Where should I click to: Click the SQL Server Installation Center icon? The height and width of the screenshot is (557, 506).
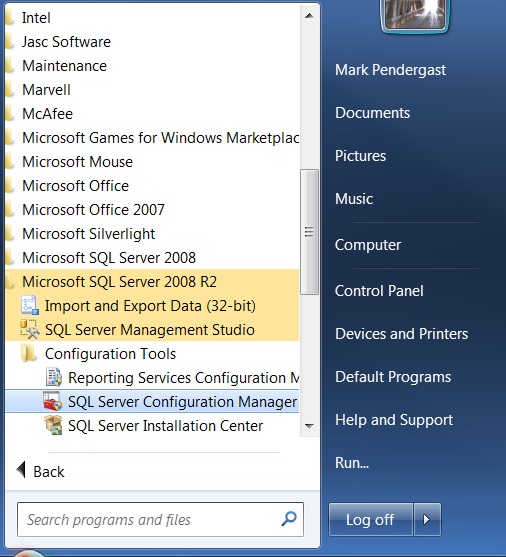pos(53,426)
